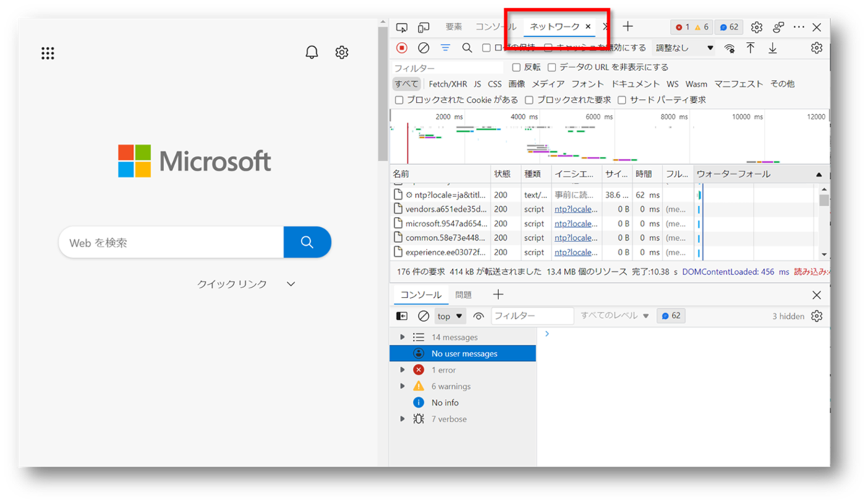
Task: Click the 62 messages badge in the top bar
Action: click(x=729, y=27)
